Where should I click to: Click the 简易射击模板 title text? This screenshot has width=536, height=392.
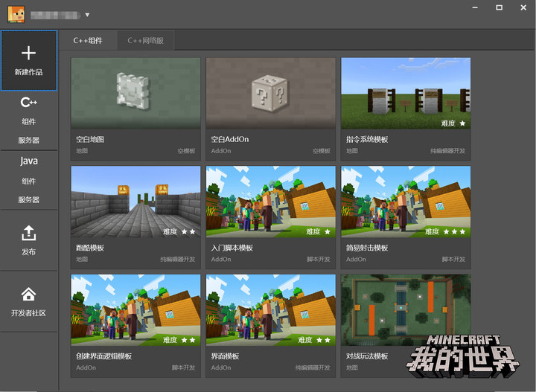[367, 248]
